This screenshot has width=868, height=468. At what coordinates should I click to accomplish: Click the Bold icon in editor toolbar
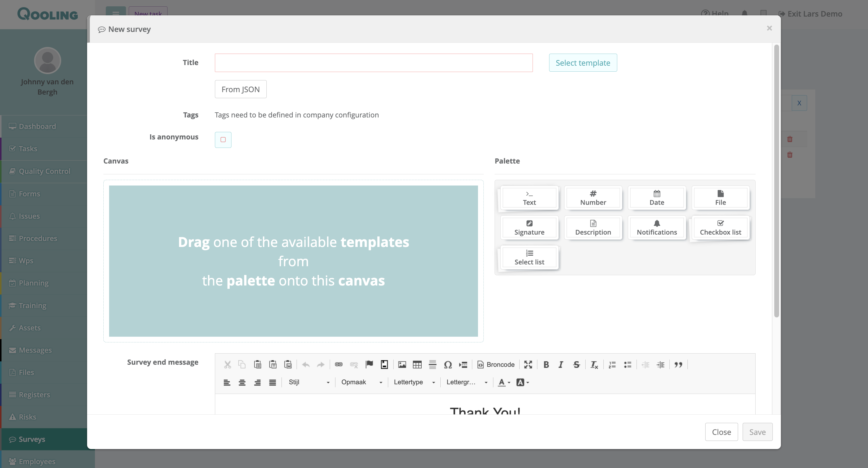tap(546, 365)
